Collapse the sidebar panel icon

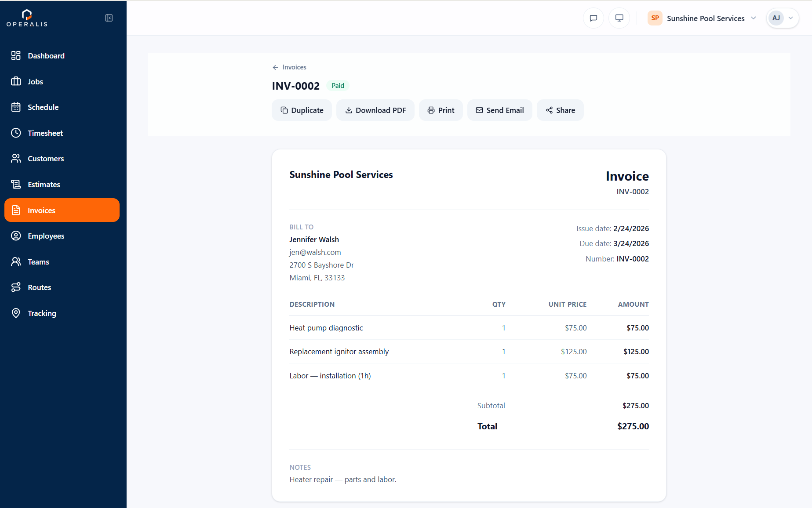point(109,18)
